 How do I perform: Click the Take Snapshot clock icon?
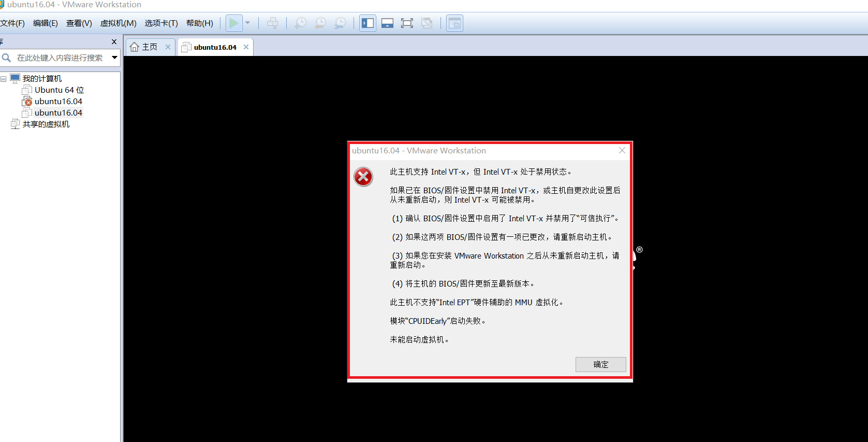(x=300, y=23)
